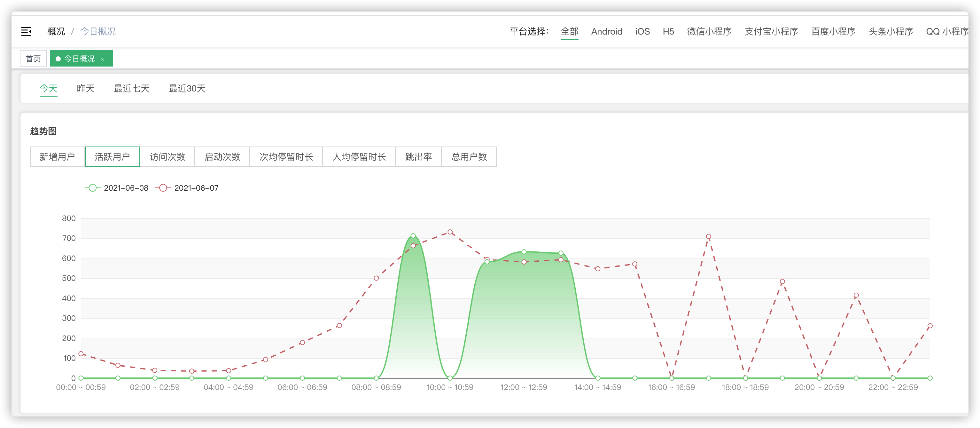Screen dimensions: 980x428
Task: Select the 访问次数 metric option
Action: pyautogui.click(x=167, y=156)
